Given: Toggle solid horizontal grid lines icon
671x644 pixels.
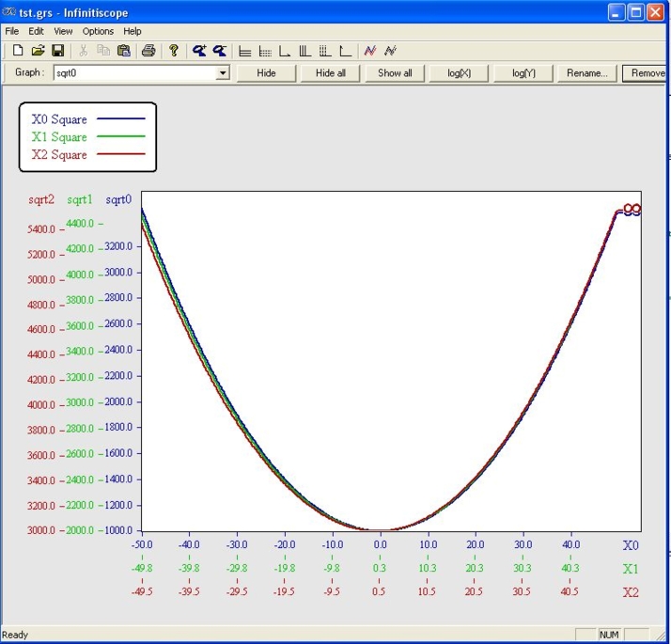Looking at the screenshot, I should pyautogui.click(x=244, y=52).
